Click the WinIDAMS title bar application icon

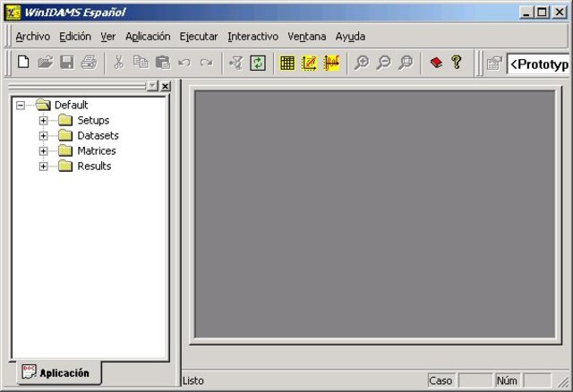[13, 13]
